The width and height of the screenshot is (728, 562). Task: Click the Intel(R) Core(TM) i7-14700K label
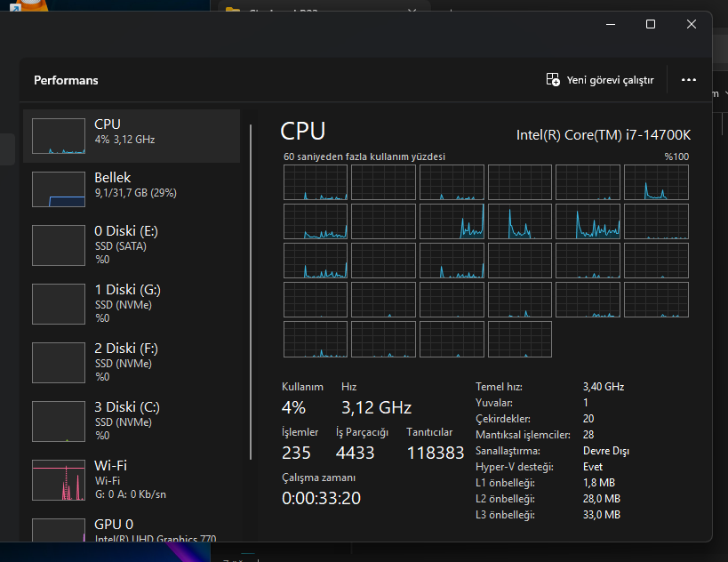(603, 134)
